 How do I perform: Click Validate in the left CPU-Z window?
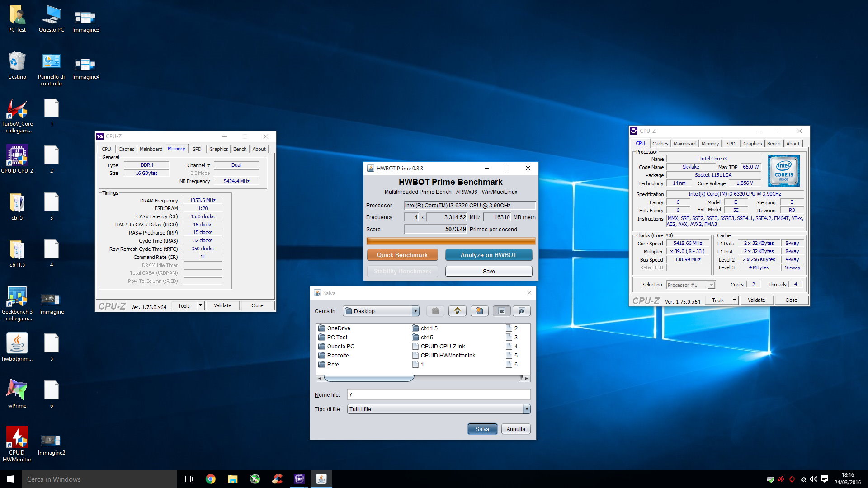[x=222, y=305]
